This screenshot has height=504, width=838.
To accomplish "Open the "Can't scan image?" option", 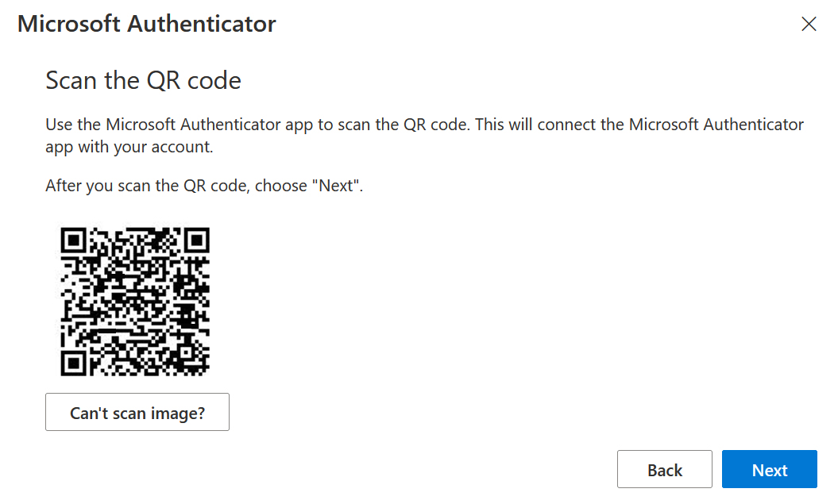I will [x=137, y=412].
